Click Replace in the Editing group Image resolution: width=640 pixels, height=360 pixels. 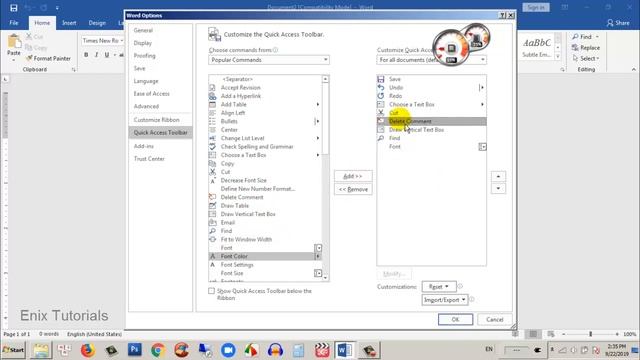click(x=586, y=48)
